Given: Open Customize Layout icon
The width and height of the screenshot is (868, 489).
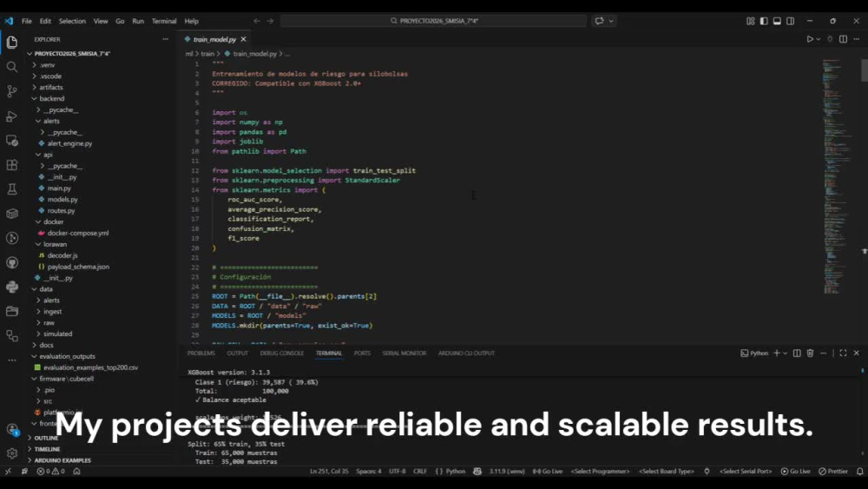Looking at the screenshot, I should click(x=751, y=21).
